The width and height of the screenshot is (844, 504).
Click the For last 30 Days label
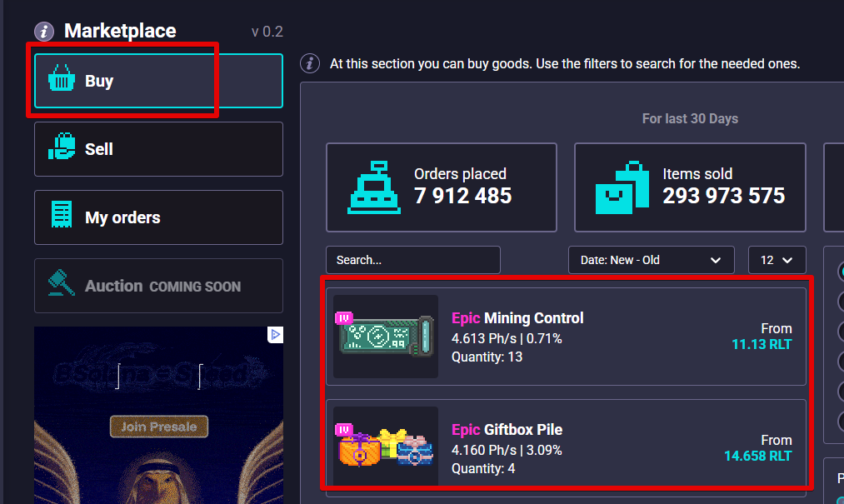(690, 118)
